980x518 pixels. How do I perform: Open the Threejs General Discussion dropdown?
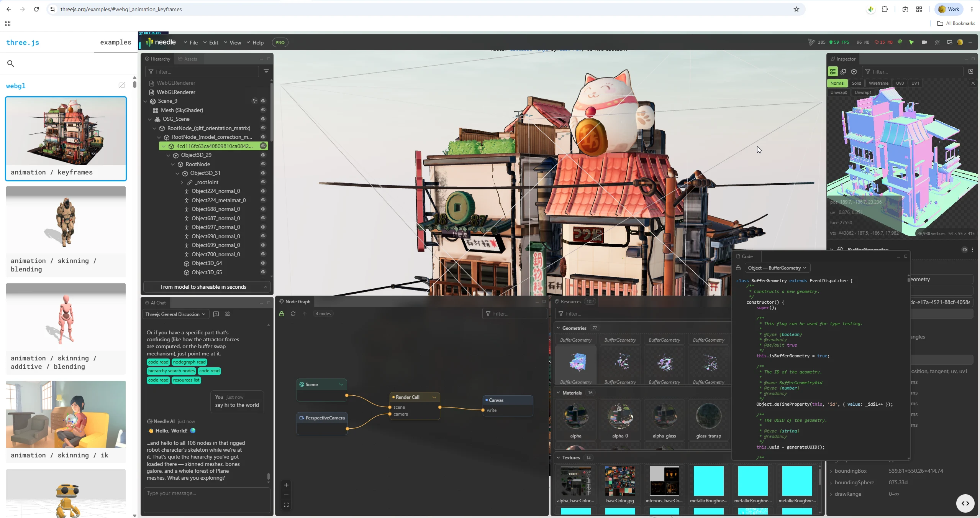(x=175, y=314)
